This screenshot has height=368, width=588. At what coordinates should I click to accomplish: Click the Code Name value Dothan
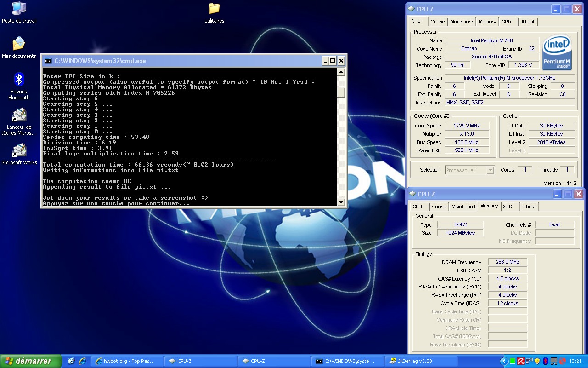click(x=469, y=48)
